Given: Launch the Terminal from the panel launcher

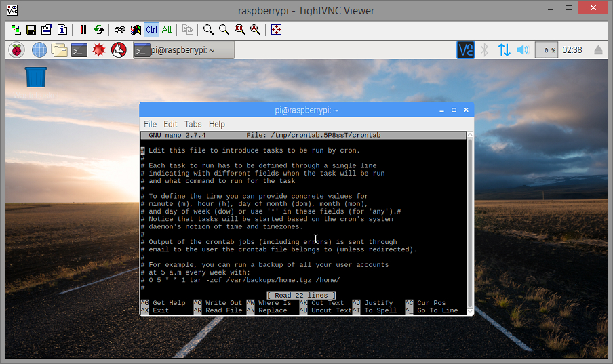Looking at the screenshot, I should (79, 50).
